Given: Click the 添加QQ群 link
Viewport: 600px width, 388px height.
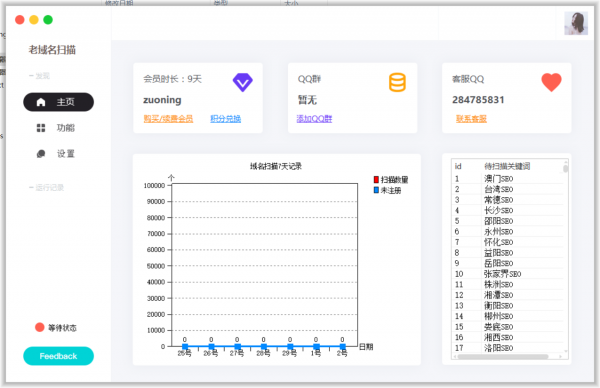Looking at the screenshot, I should click(x=314, y=119).
